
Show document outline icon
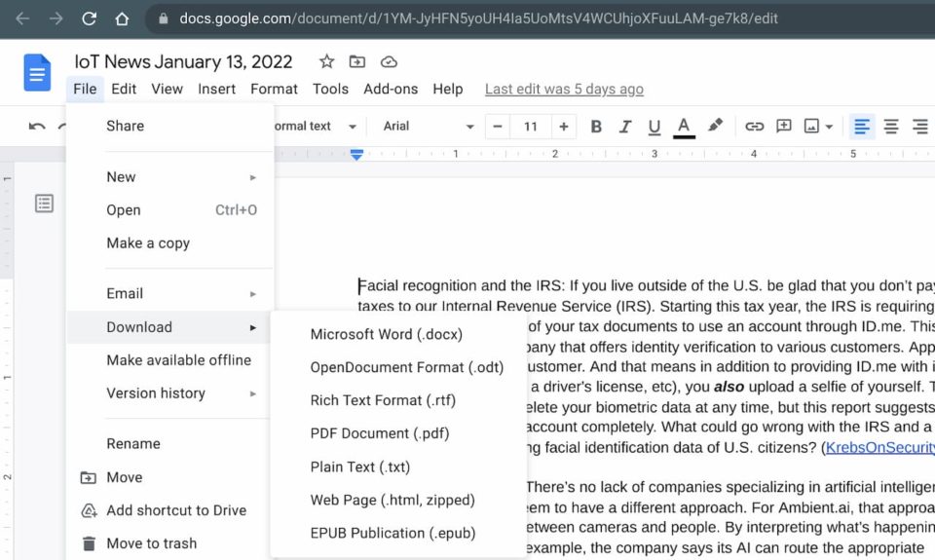click(44, 204)
